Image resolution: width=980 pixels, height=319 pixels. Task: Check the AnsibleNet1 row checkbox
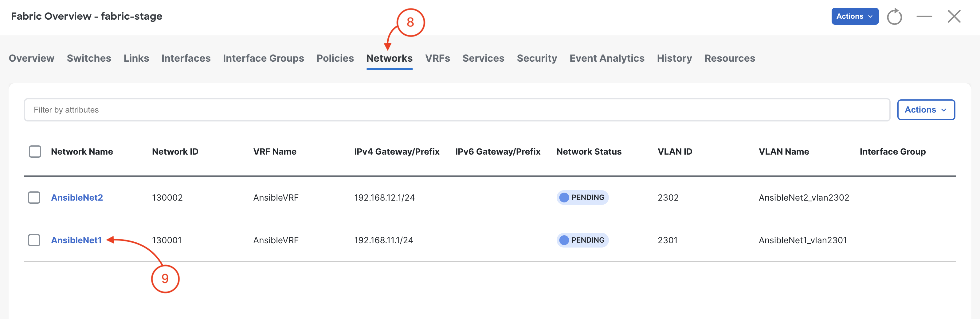34,240
